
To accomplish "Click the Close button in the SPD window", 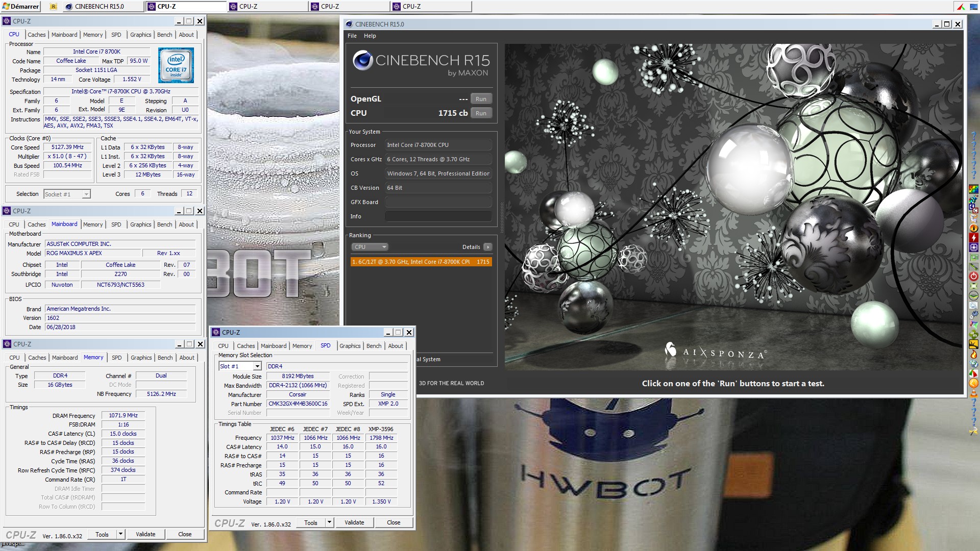I will pos(394,522).
